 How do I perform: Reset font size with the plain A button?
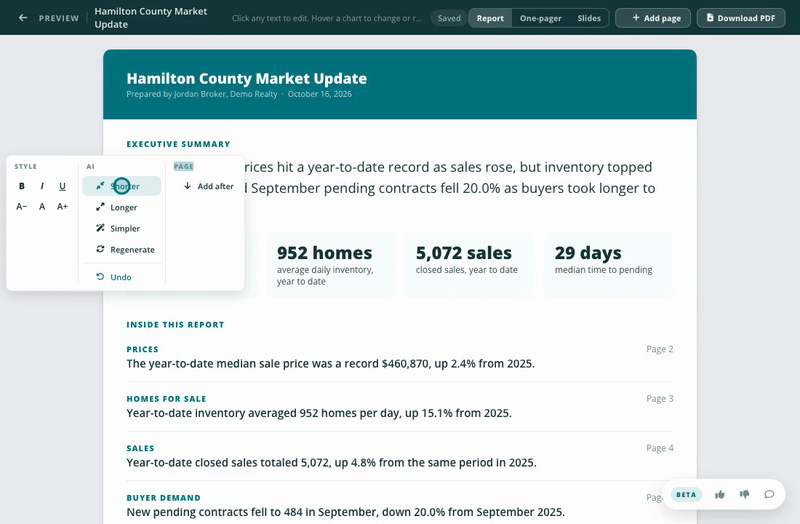pyautogui.click(x=42, y=207)
